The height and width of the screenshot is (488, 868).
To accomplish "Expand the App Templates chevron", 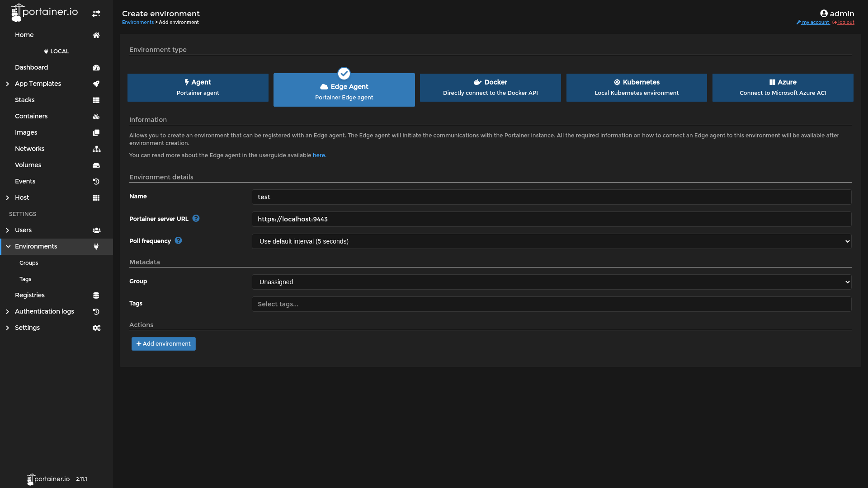I will tap(7, 84).
